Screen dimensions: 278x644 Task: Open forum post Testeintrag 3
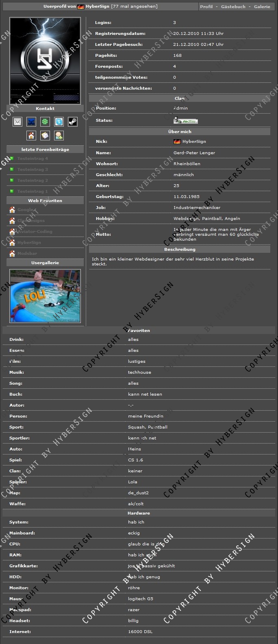point(33,169)
